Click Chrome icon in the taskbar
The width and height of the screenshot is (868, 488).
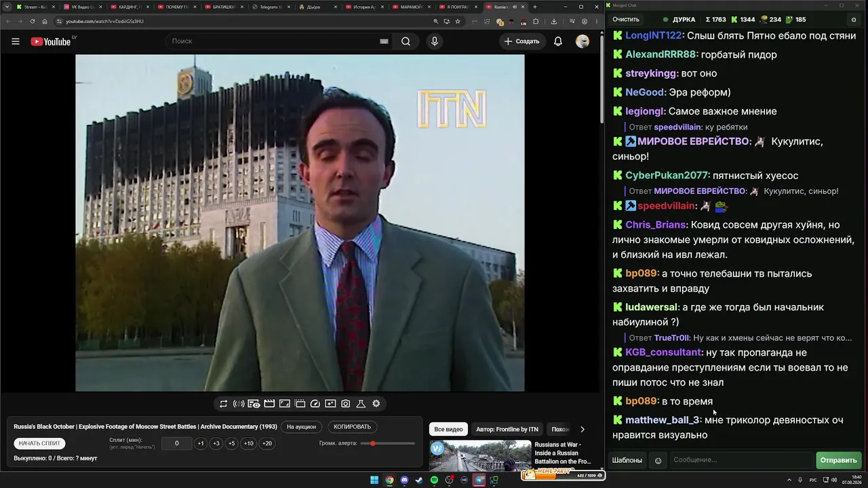[x=389, y=481]
